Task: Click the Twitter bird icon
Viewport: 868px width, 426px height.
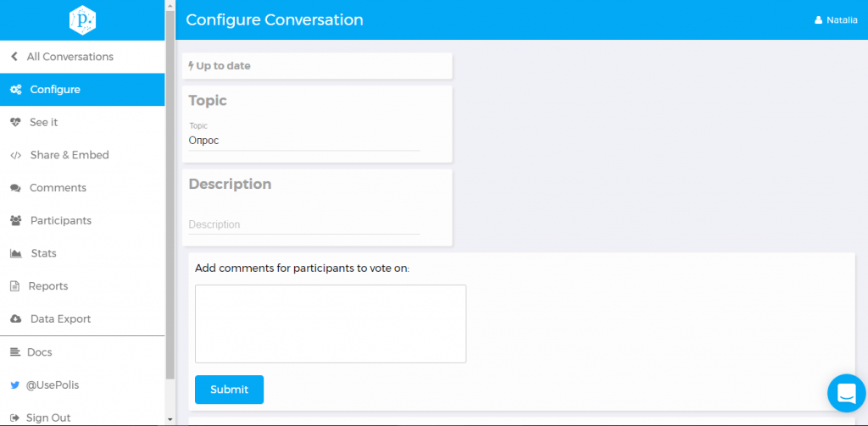Action: coord(15,385)
